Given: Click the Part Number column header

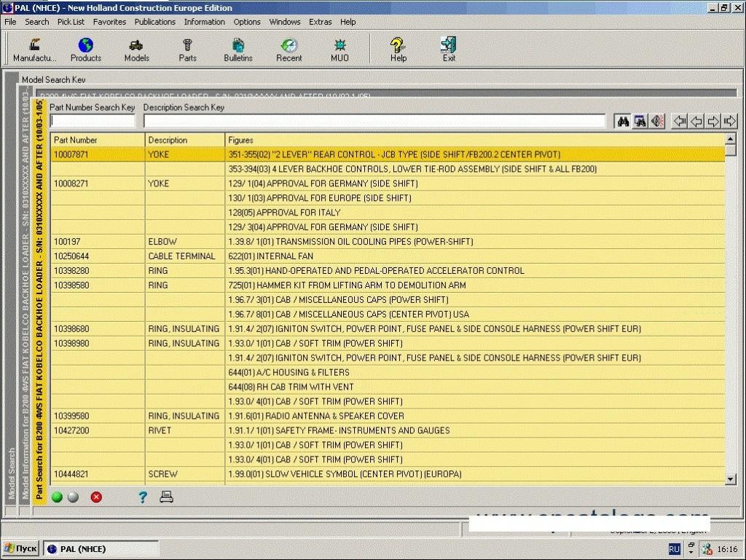Looking at the screenshot, I should point(98,141).
